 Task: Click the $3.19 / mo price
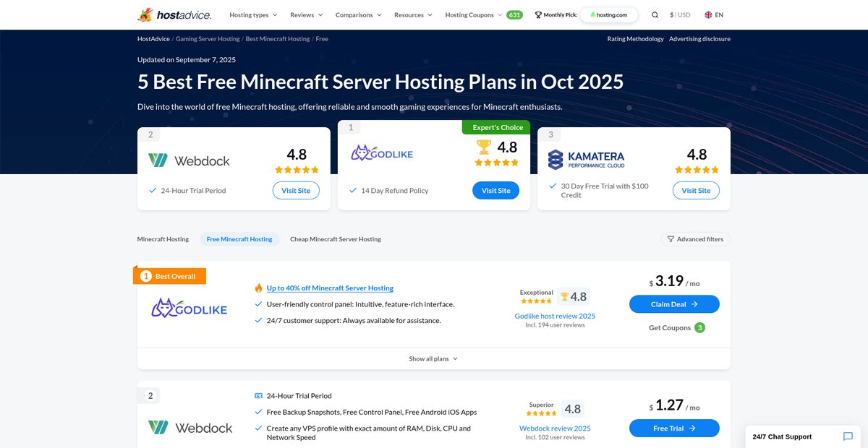point(674,282)
